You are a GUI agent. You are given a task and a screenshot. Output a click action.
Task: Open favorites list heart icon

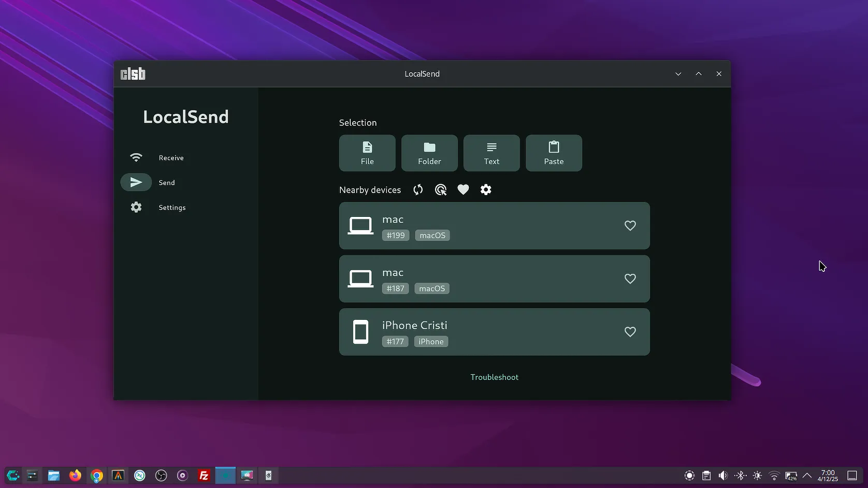tap(463, 190)
